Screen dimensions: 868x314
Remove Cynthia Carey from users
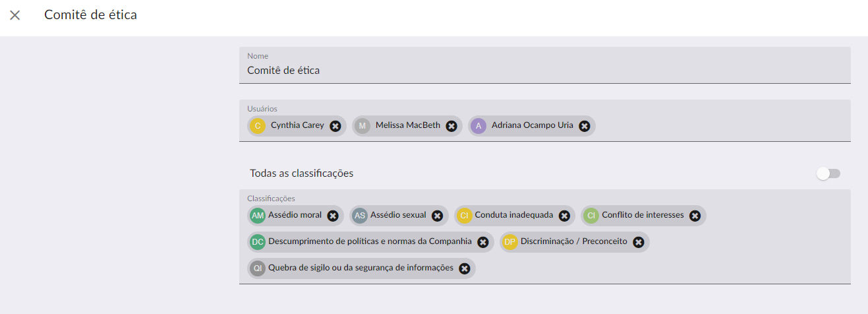click(x=335, y=126)
